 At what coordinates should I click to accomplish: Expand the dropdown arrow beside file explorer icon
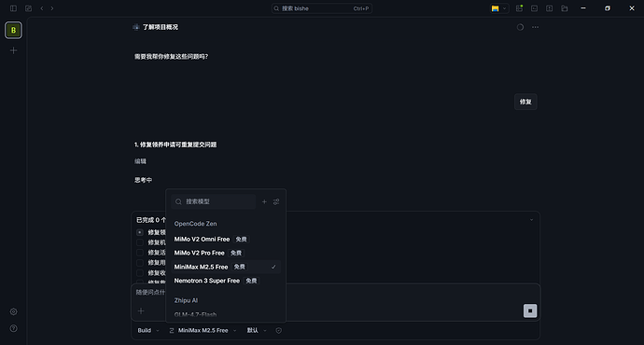[504, 8]
